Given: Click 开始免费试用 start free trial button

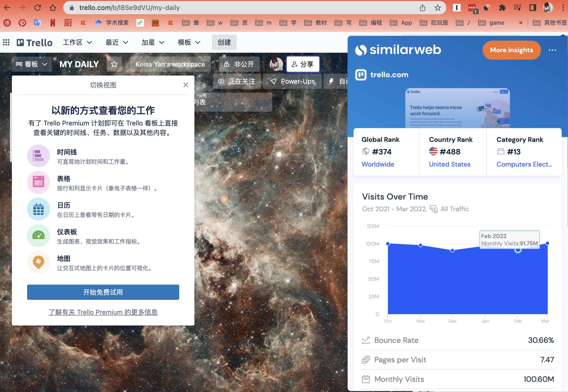Looking at the screenshot, I should coord(103,292).
